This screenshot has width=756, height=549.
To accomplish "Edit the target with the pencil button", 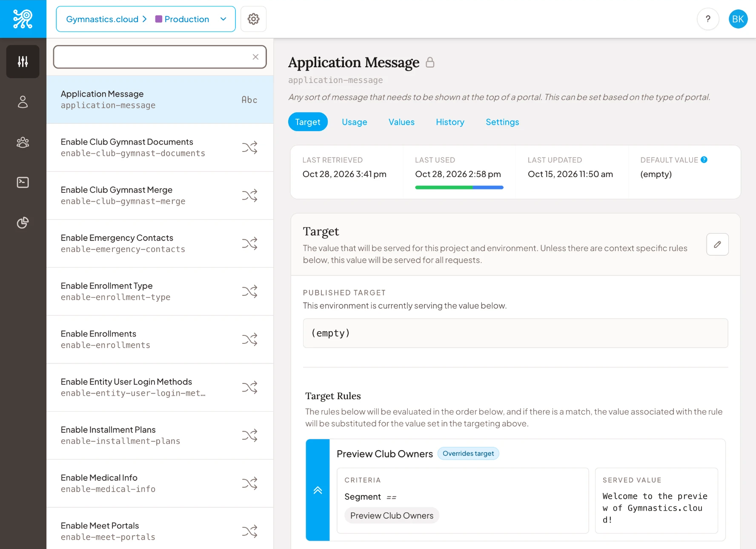I will click(x=718, y=244).
